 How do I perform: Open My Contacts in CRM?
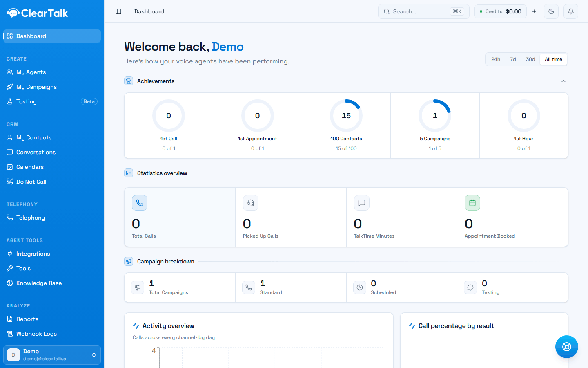52,137
